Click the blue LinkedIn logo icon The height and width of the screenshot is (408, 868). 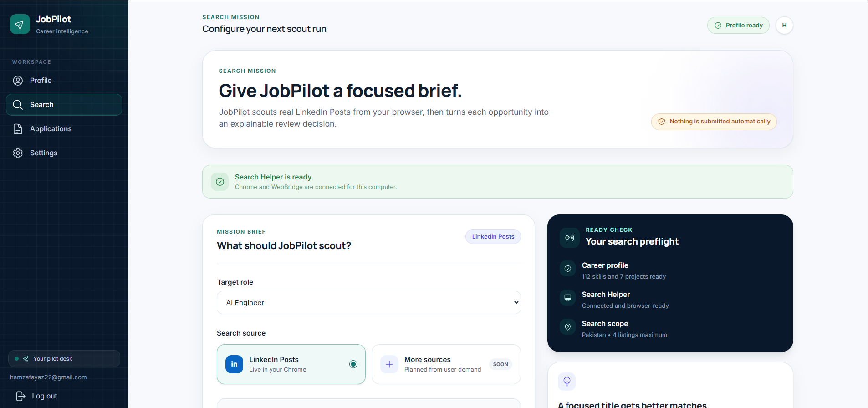pyautogui.click(x=235, y=364)
